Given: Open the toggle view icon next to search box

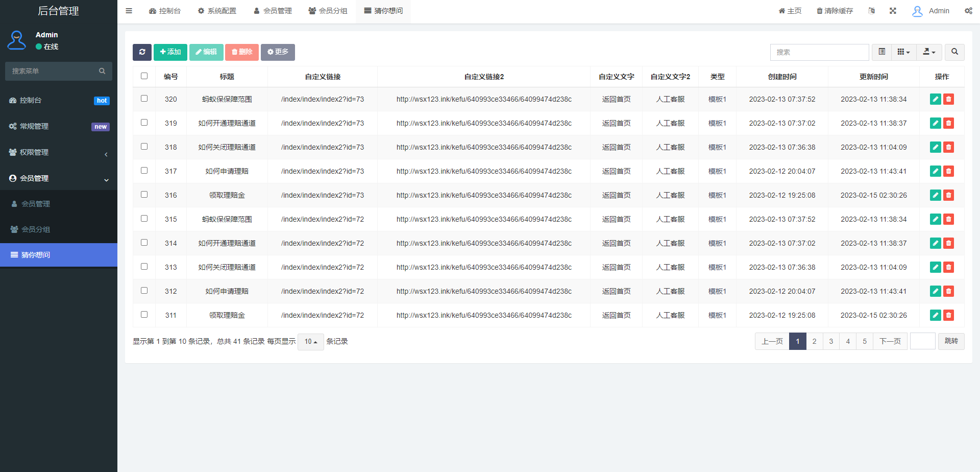Looking at the screenshot, I should pos(881,52).
